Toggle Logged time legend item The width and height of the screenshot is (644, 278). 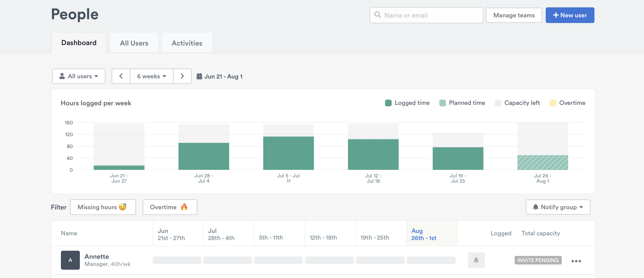(x=407, y=103)
